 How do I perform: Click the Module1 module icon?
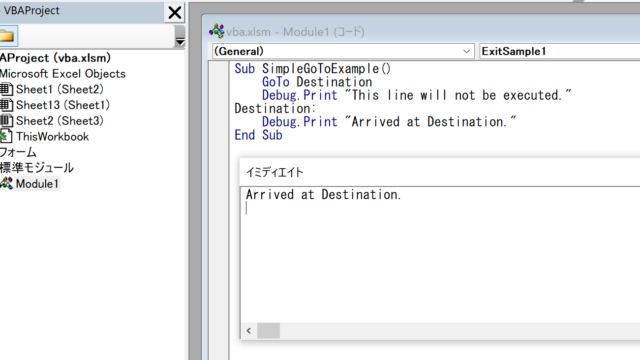coord(6,184)
